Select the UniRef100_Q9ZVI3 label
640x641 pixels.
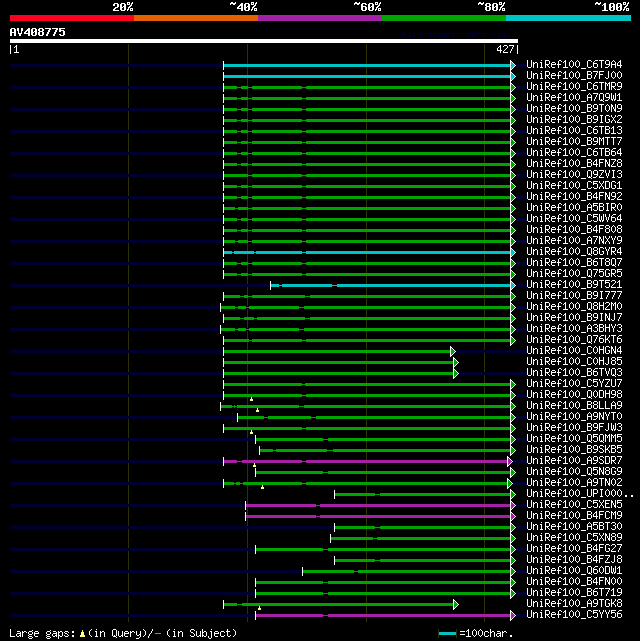pos(574,175)
